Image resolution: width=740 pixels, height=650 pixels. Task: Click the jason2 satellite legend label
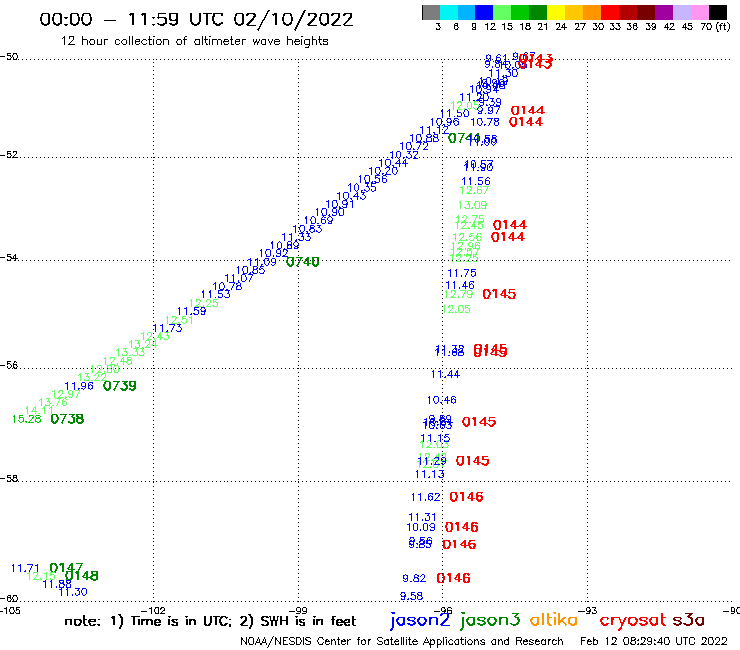(x=420, y=620)
